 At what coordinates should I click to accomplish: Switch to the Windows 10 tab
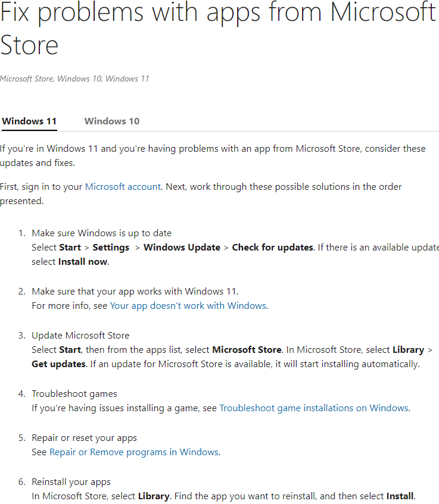click(111, 121)
